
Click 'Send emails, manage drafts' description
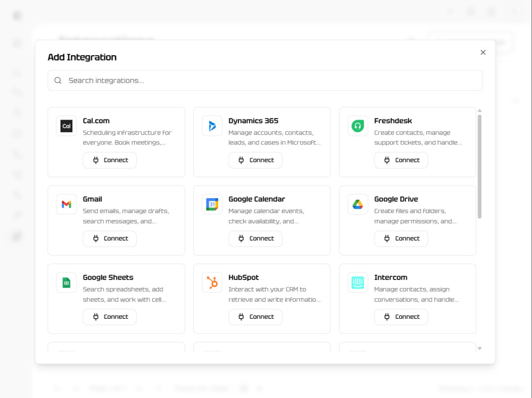[x=126, y=216]
